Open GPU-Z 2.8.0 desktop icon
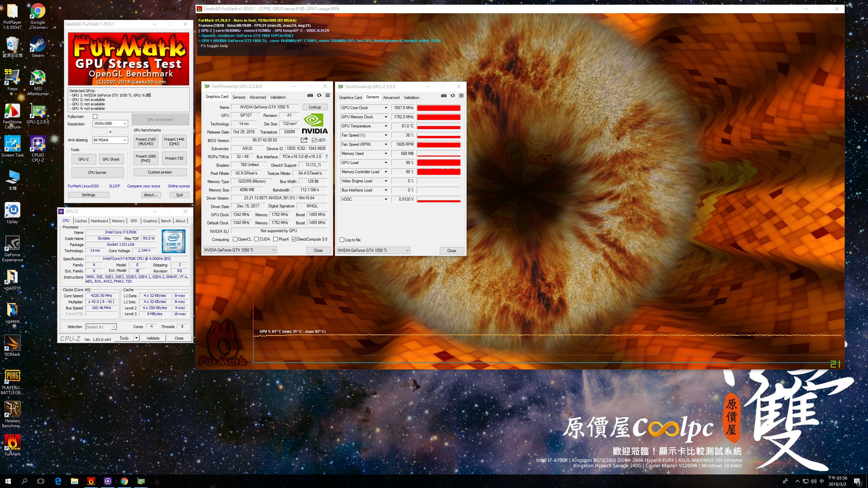 click(x=38, y=114)
